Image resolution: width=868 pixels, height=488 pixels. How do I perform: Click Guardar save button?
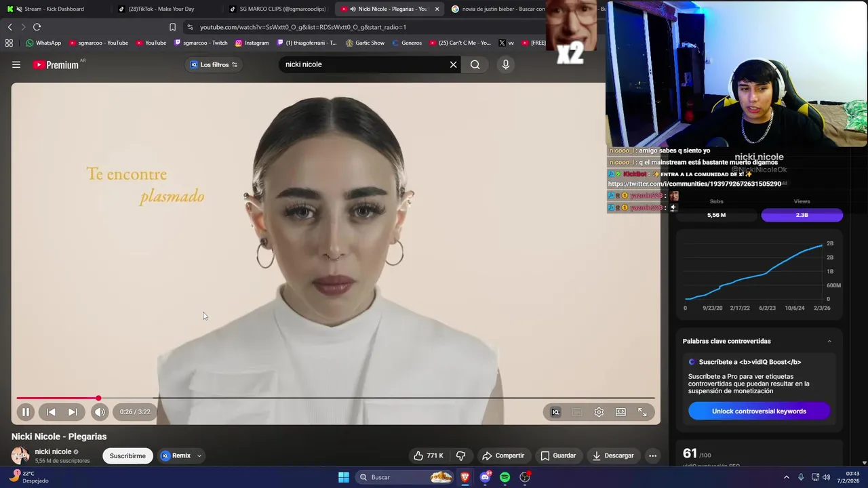coord(558,455)
